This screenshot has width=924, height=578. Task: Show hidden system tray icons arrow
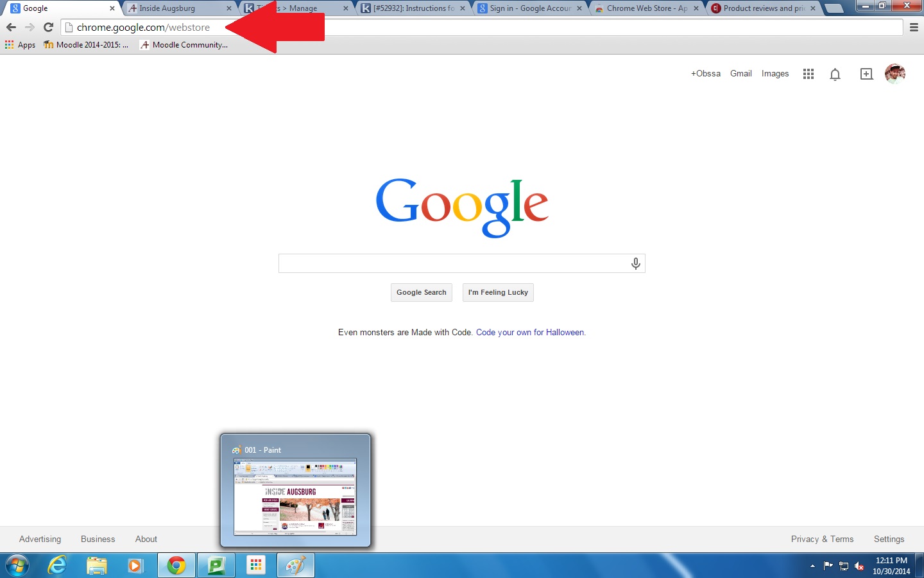[x=812, y=566]
